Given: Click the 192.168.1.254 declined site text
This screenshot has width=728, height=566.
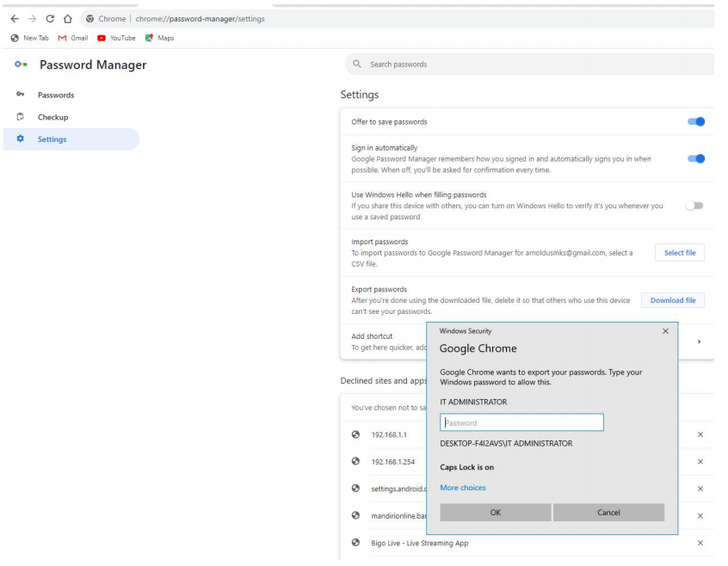Looking at the screenshot, I should [x=392, y=462].
